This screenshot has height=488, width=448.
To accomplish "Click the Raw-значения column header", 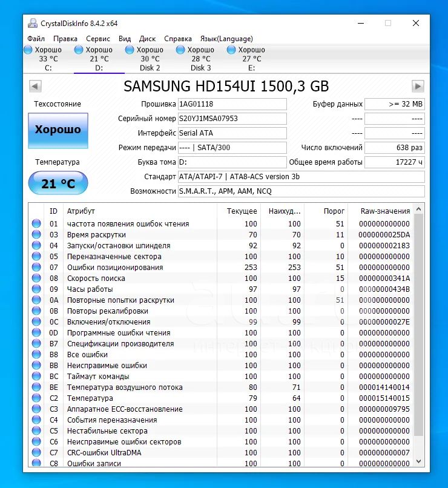I will click(x=380, y=211).
